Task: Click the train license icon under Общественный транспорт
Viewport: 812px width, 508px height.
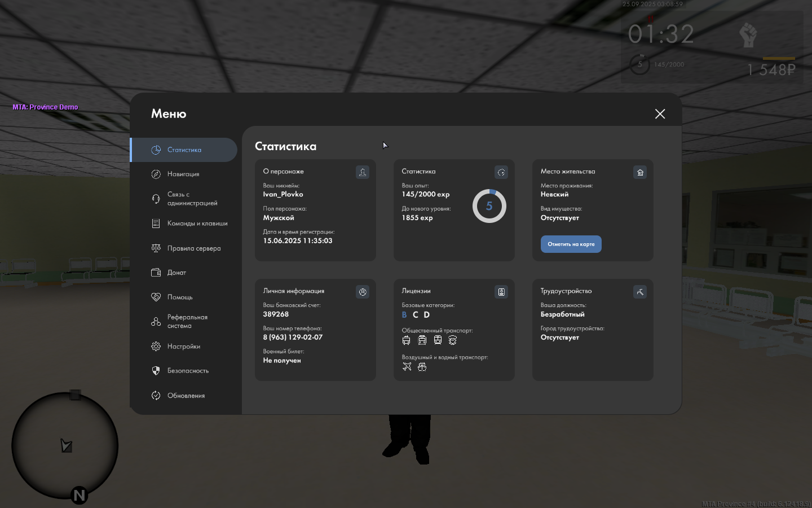Action: coord(438,340)
